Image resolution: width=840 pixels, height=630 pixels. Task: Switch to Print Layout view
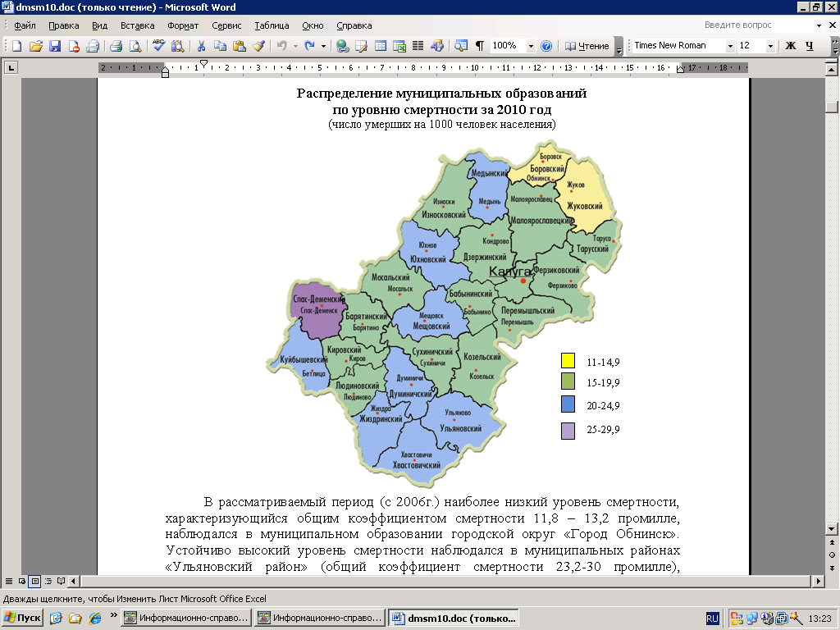point(34,581)
